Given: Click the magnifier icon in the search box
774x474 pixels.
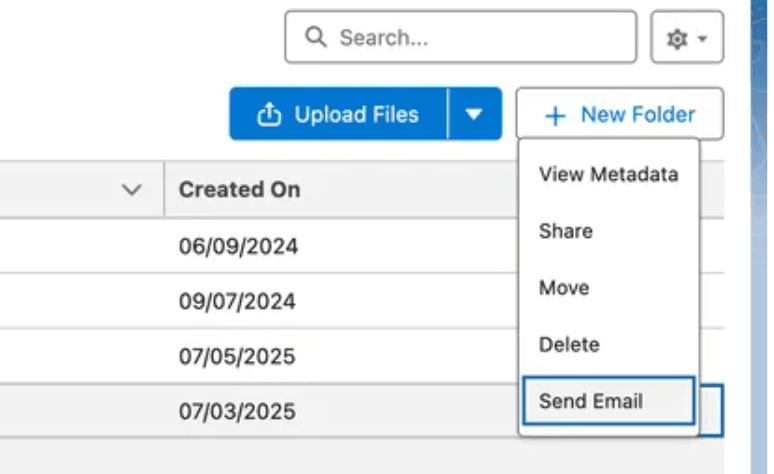Looking at the screenshot, I should [x=316, y=38].
